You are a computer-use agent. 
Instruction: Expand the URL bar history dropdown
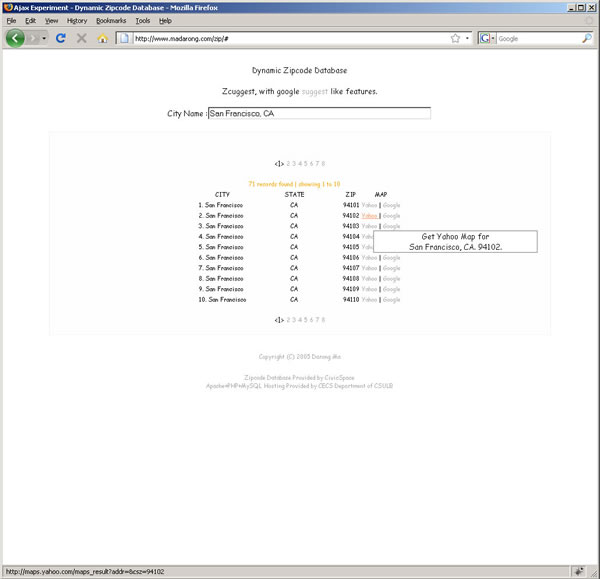(467, 38)
